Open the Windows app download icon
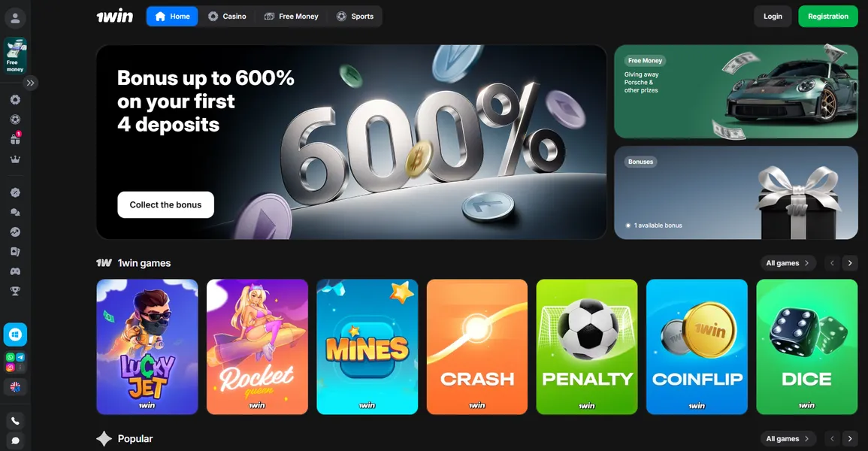This screenshot has width=868, height=451. pyautogui.click(x=15, y=334)
